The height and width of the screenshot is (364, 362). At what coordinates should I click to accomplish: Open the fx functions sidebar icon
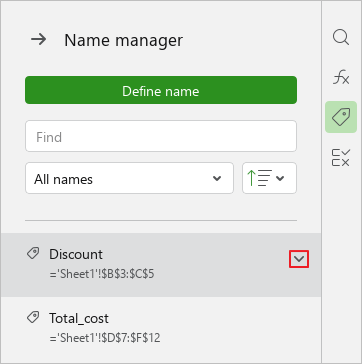click(x=341, y=77)
